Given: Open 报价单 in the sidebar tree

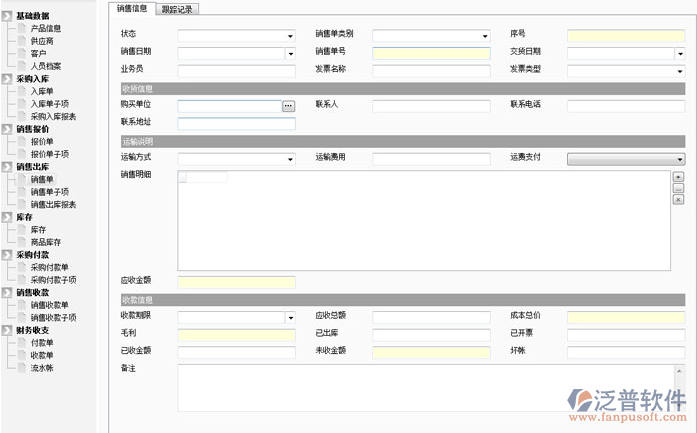Looking at the screenshot, I should pos(42,141).
